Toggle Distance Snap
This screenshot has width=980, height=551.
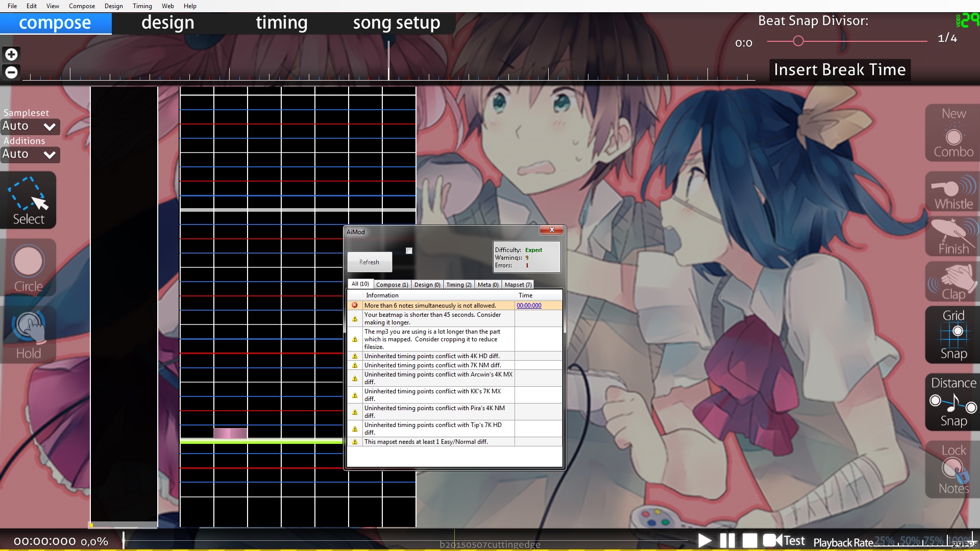tap(953, 402)
